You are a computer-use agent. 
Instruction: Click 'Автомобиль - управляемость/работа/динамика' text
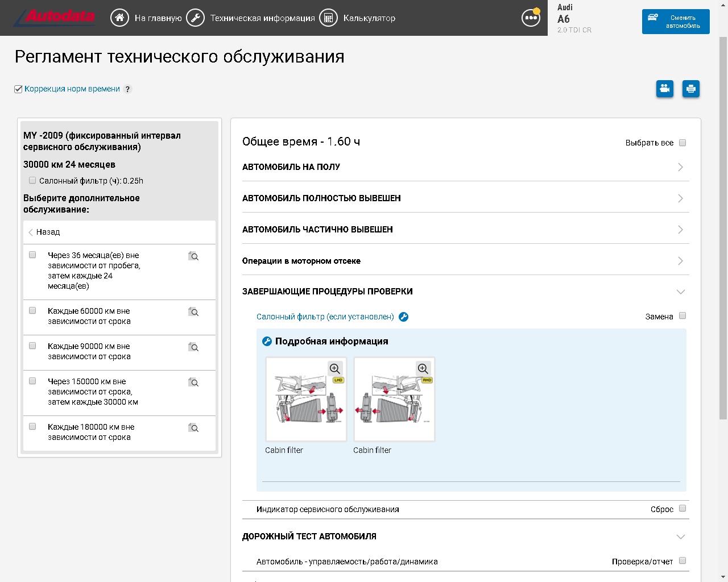click(x=347, y=562)
